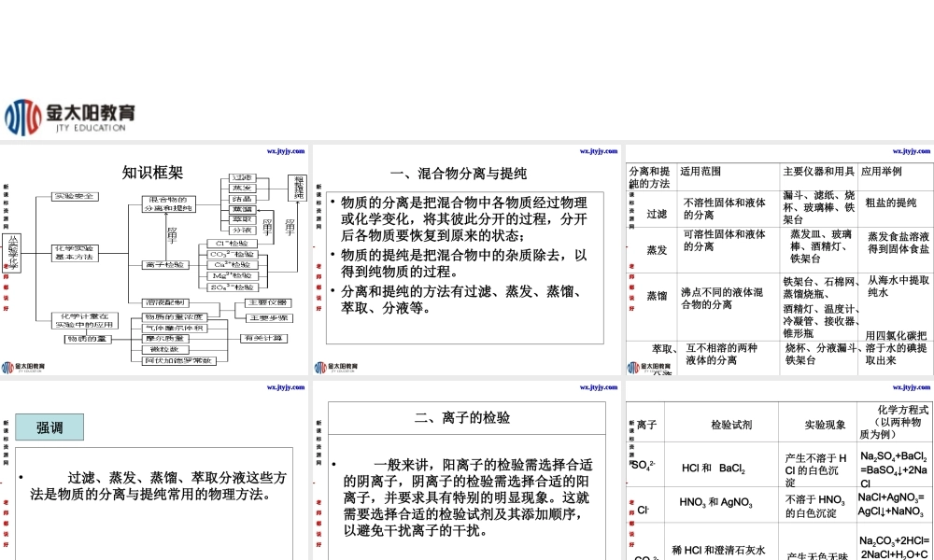Open the wx.jtyjy.com link above the 检验试剂 table
The width and height of the screenshot is (934, 560).
click(912, 387)
